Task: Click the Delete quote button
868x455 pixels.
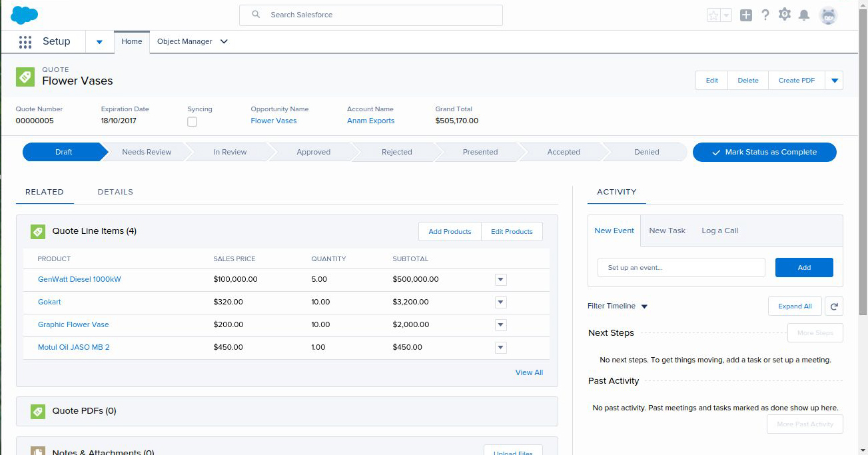Action: [x=748, y=81]
